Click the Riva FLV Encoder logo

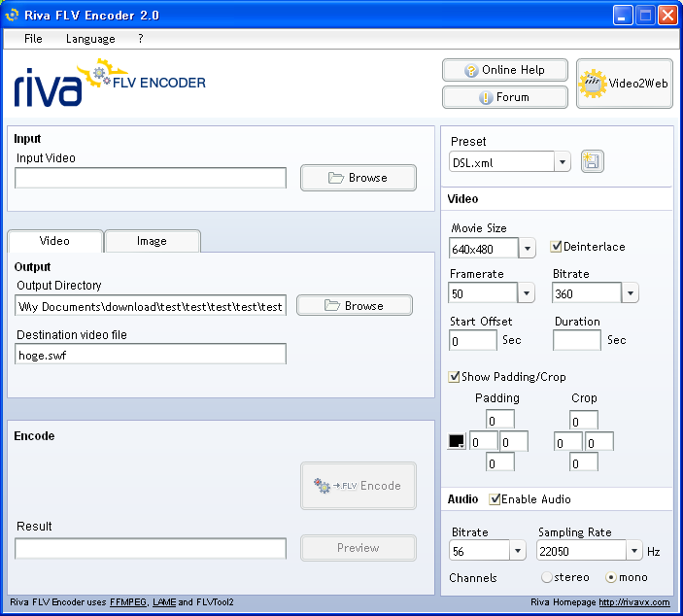pyautogui.click(x=110, y=83)
